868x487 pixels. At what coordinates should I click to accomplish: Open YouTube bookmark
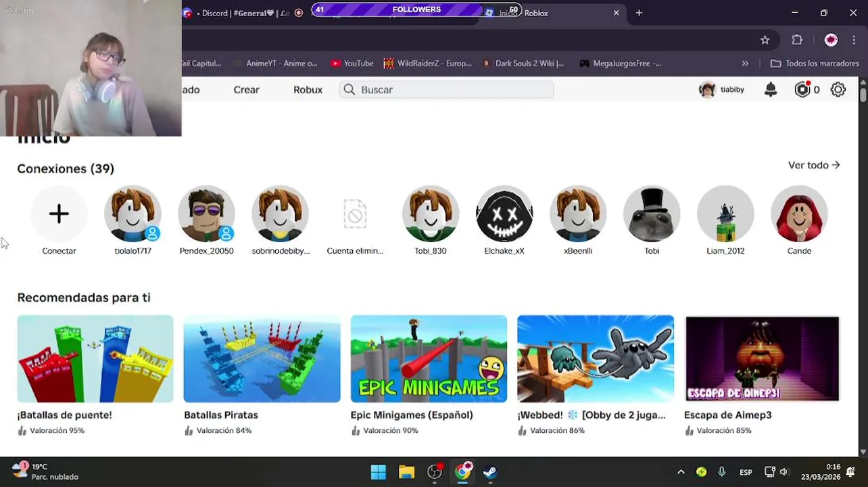(x=352, y=64)
